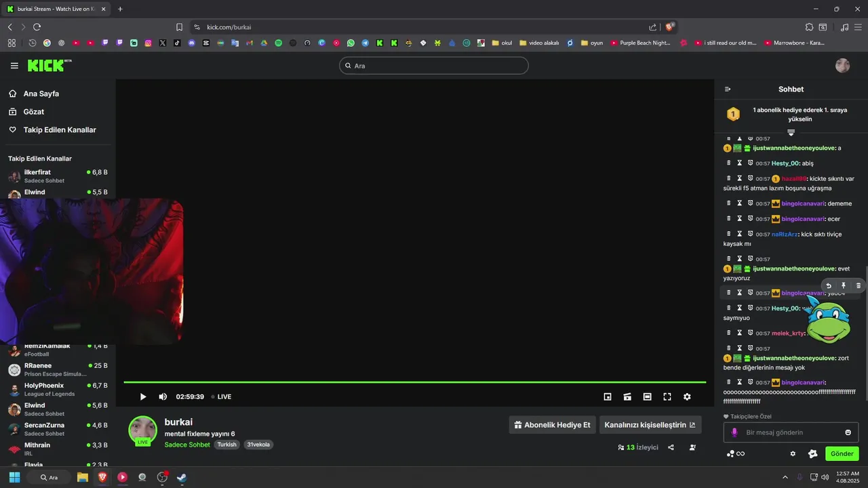Open Brave Shields lion icon
The width and height of the screenshot is (868, 488).
669,27
